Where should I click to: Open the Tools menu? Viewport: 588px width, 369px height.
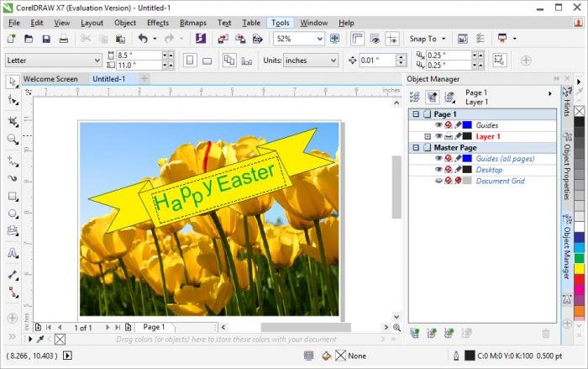click(280, 23)
